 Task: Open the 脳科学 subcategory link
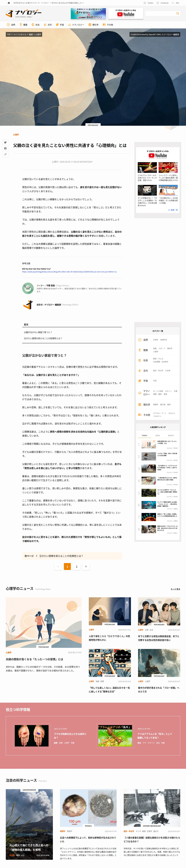[x=170, y=348]
